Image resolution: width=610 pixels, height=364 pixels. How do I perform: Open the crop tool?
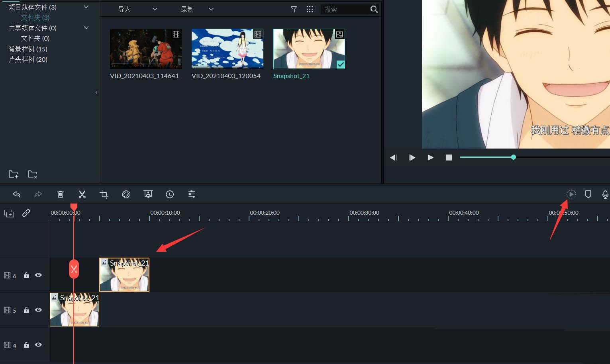[104, 194]
